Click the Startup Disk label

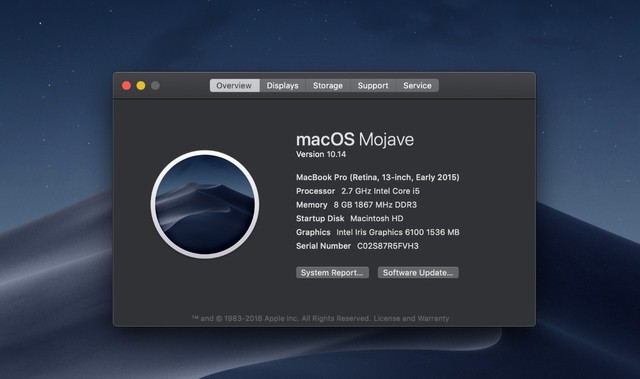tap(320, 218)
